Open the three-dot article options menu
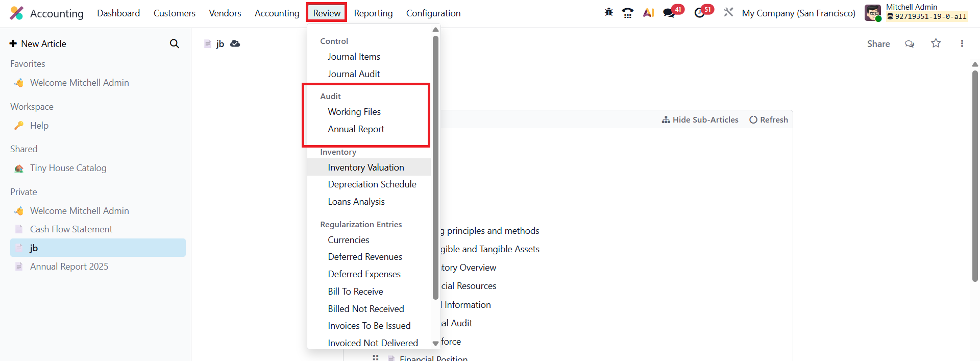This screenshot has height=361, width=980. point(962,44)
